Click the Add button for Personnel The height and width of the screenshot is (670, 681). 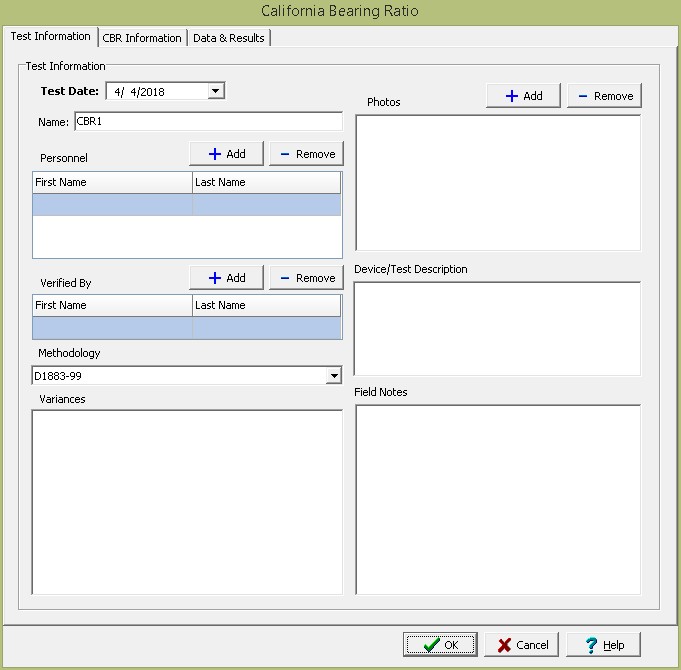click(226, 154)
